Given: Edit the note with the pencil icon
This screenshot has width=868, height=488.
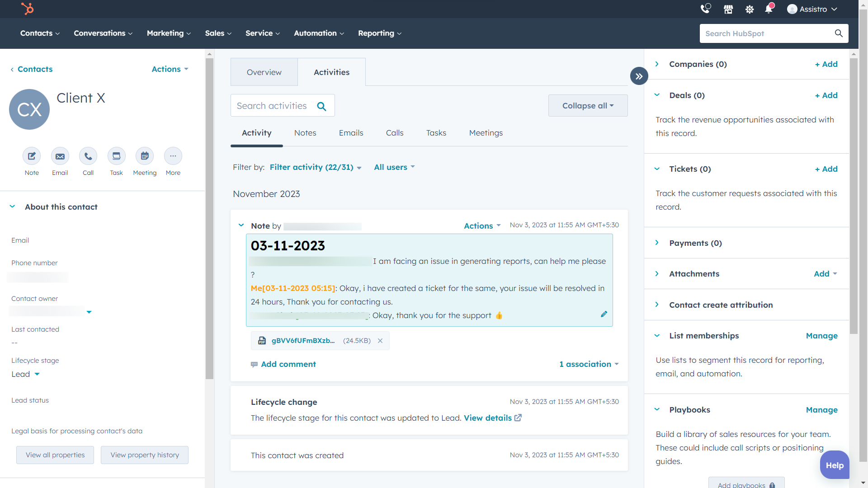Looking at the screenshot, I should 604,314.
